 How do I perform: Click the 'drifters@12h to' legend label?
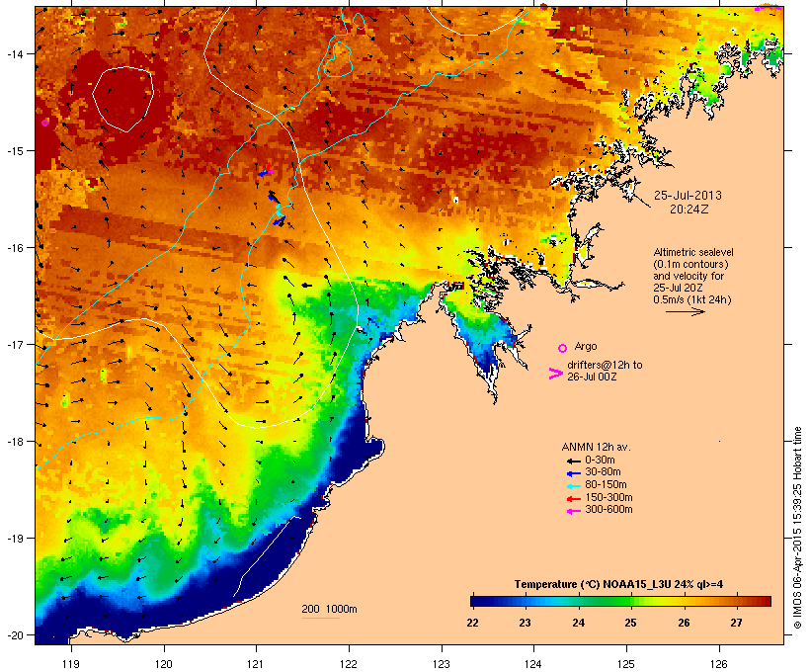[x=605, y=365]
